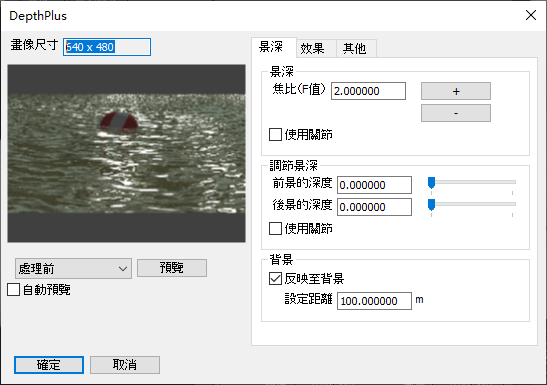Close the DepthPlus dialog
Image resolution: width=547 pixels, height=385 pixels.
(531, 15)
